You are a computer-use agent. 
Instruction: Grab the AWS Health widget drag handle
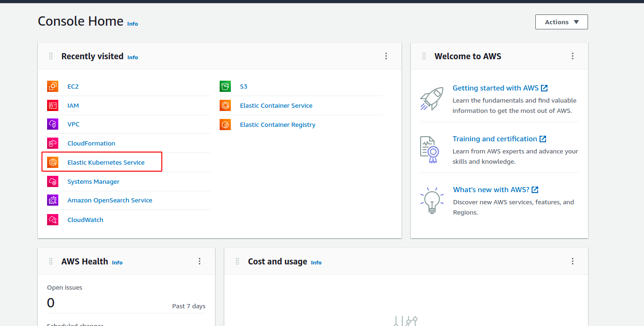[x=51, y=261]
